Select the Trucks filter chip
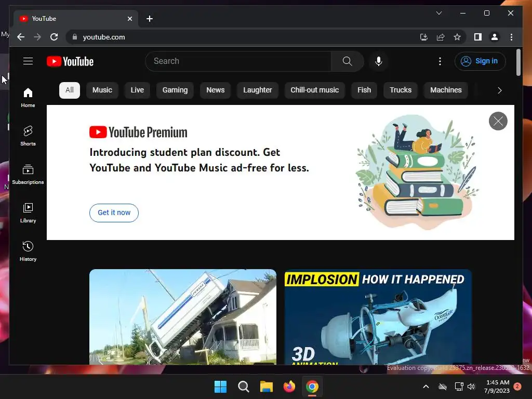Screen dimensions: 532x399 click(x=401, y=90)
